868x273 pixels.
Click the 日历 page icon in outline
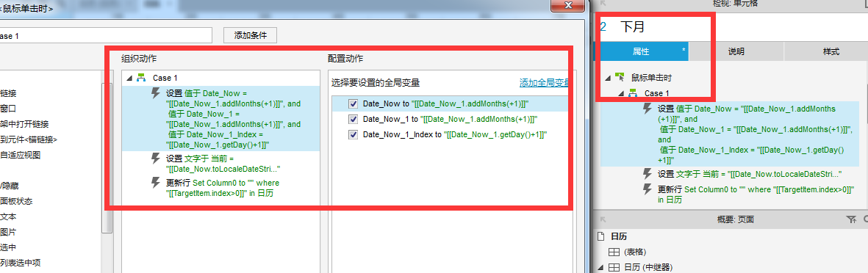(600, 236)
